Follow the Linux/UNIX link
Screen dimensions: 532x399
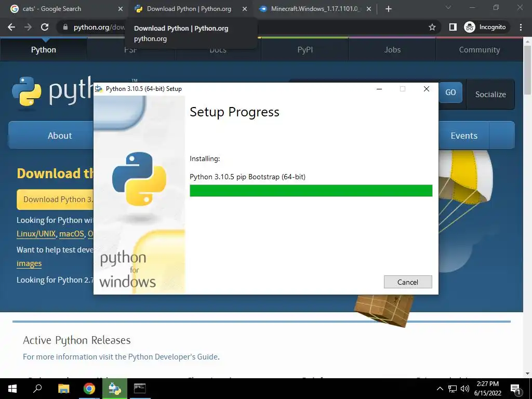click(x=36, y=234)
